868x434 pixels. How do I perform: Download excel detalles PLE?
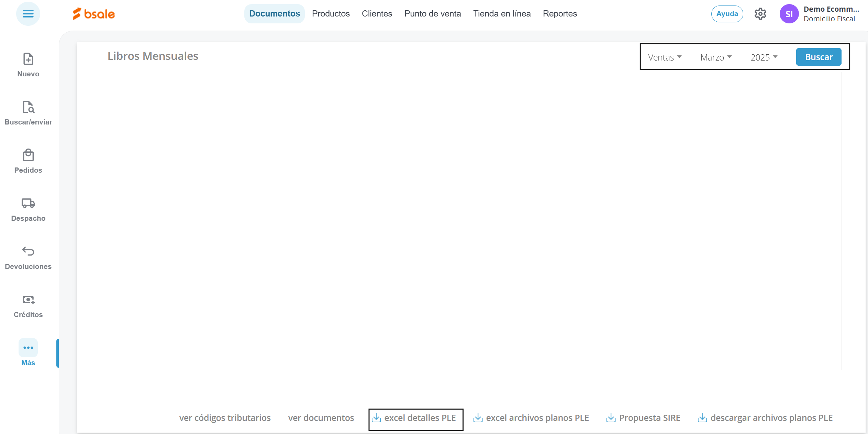(x=415, y=418)
